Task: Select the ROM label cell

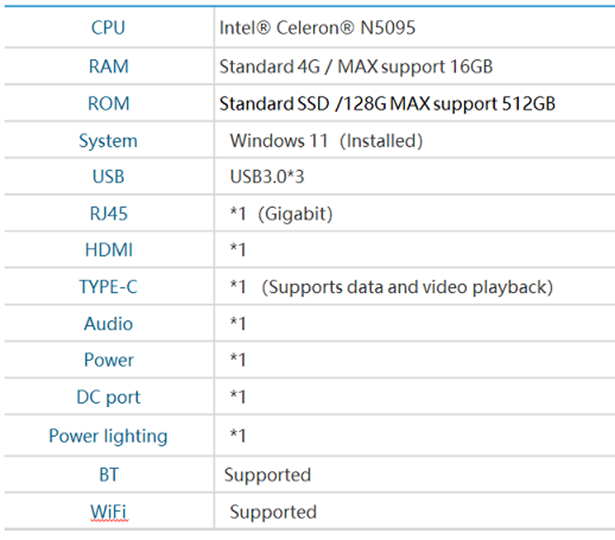Action: point(109,104)
